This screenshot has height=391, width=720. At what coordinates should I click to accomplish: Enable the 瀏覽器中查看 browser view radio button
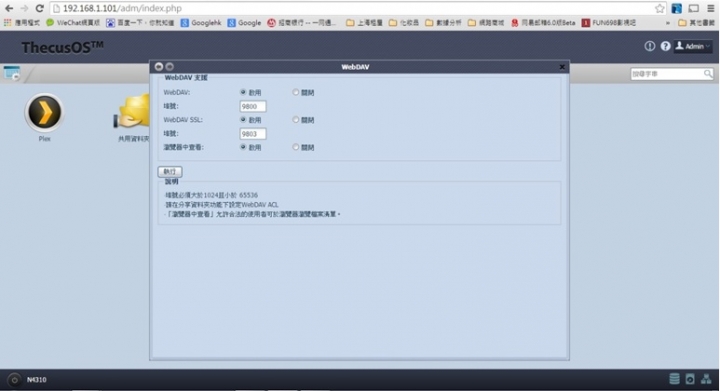[243, 147]
